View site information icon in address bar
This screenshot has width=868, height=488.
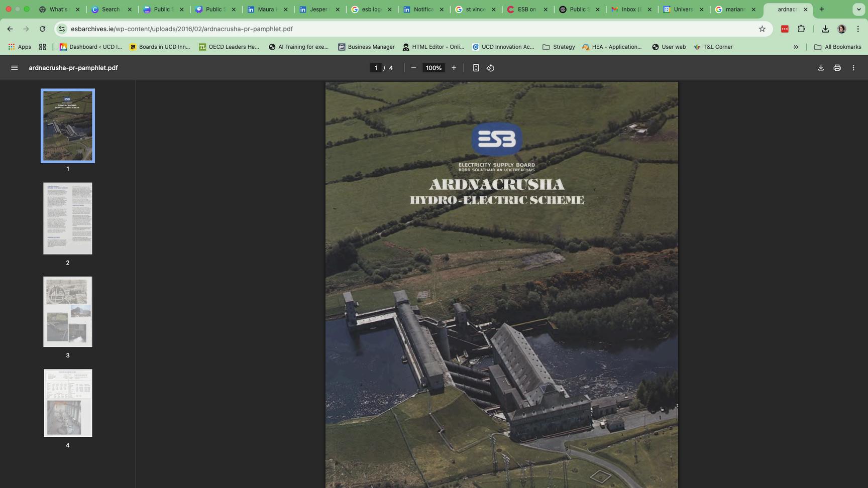pyautogui.click(x=62, y=29)
